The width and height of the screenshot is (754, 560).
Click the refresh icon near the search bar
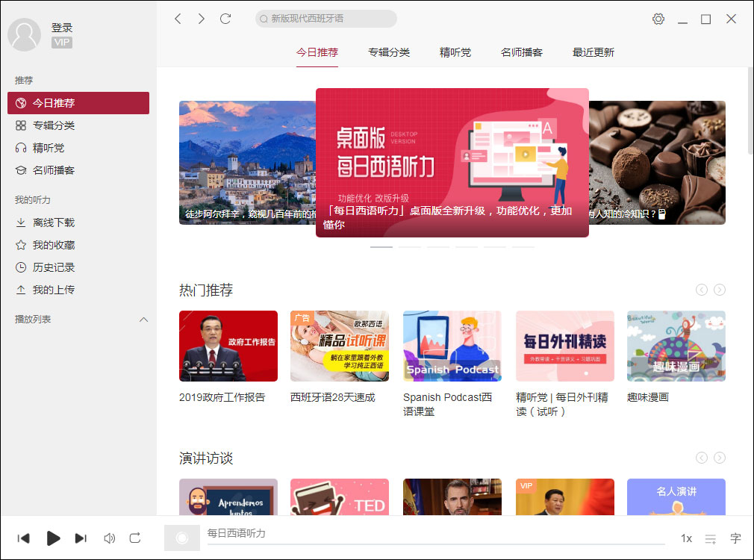click(x=225, y=19)
